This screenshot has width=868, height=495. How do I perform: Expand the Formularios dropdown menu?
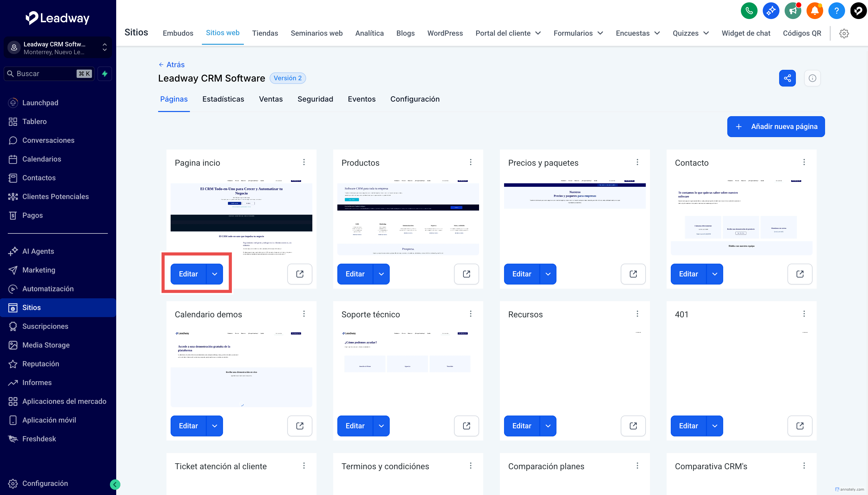pos(578,33)
